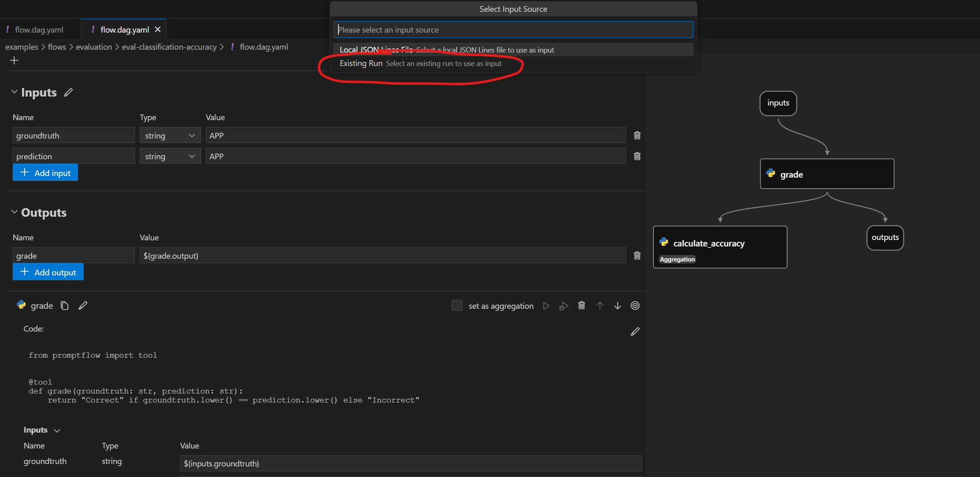Screen dimensions: 980x477
Task: Click the Add output button
Action: point(48,272)
